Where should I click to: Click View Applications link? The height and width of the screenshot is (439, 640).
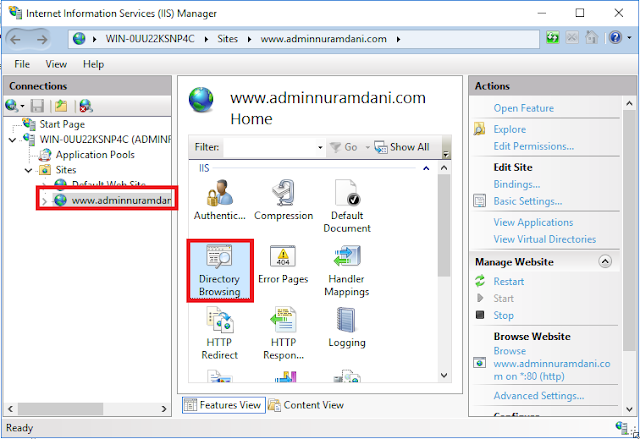pyautogui.click(x=533, y=222)
